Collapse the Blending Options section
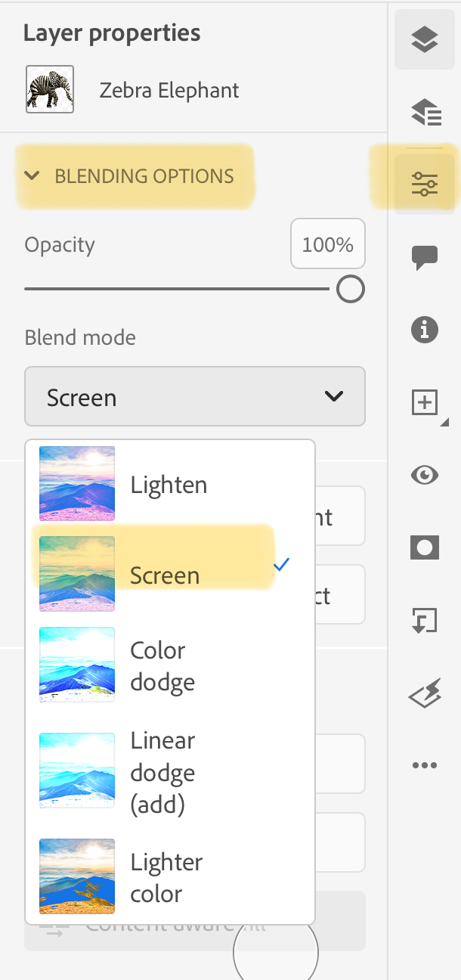Screen dimensions: 461x980 click(32, 175)
